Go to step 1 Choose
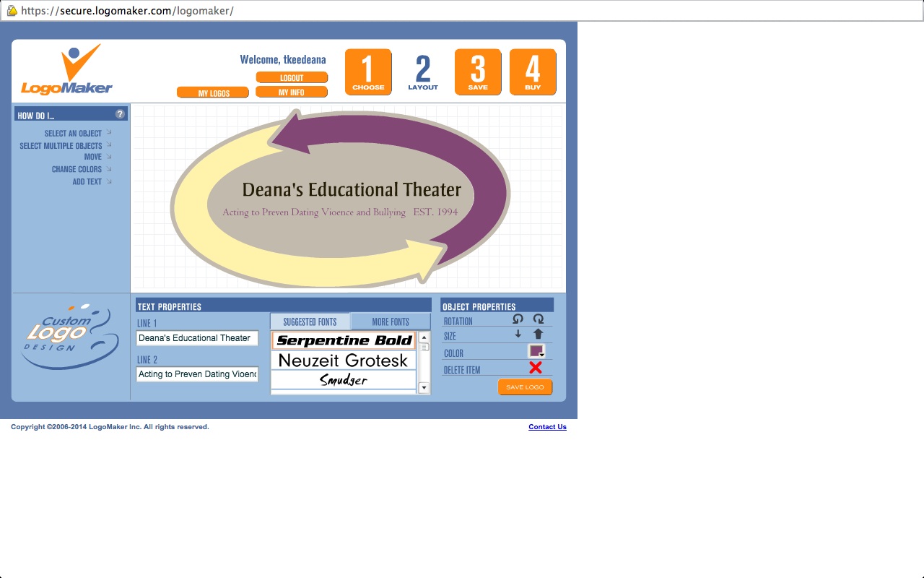Viewport: 924px width, 578px height. click(x=368, y=72)
